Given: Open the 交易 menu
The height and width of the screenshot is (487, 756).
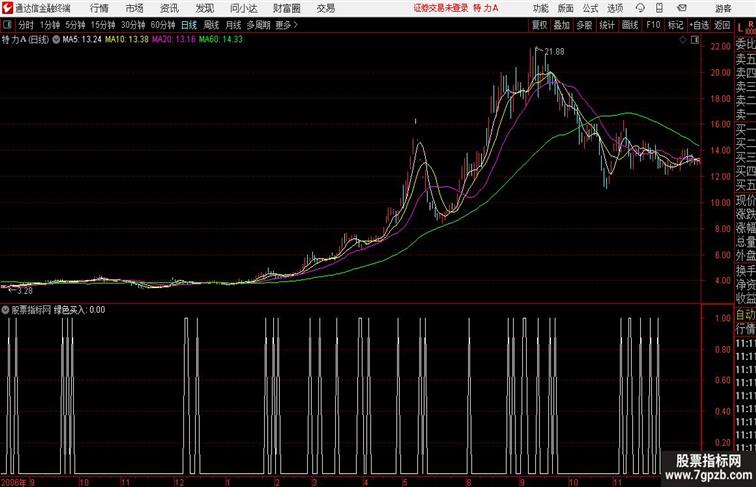Looking at the screenshot, I should (x=326, y=8).
